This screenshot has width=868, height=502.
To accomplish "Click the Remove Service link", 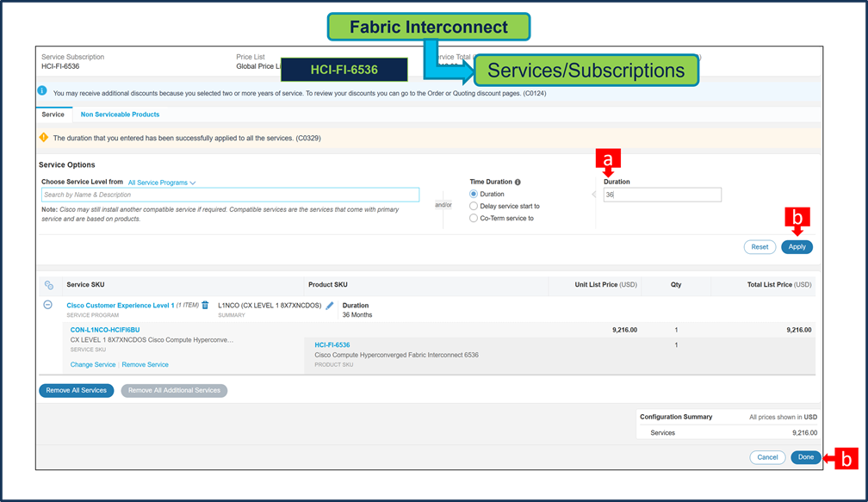I will tap(145, 365).
